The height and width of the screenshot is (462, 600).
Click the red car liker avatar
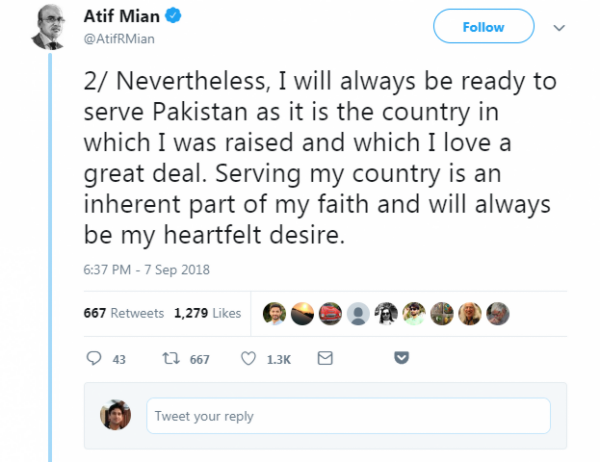pyautogui.click(x=332, y=314)
